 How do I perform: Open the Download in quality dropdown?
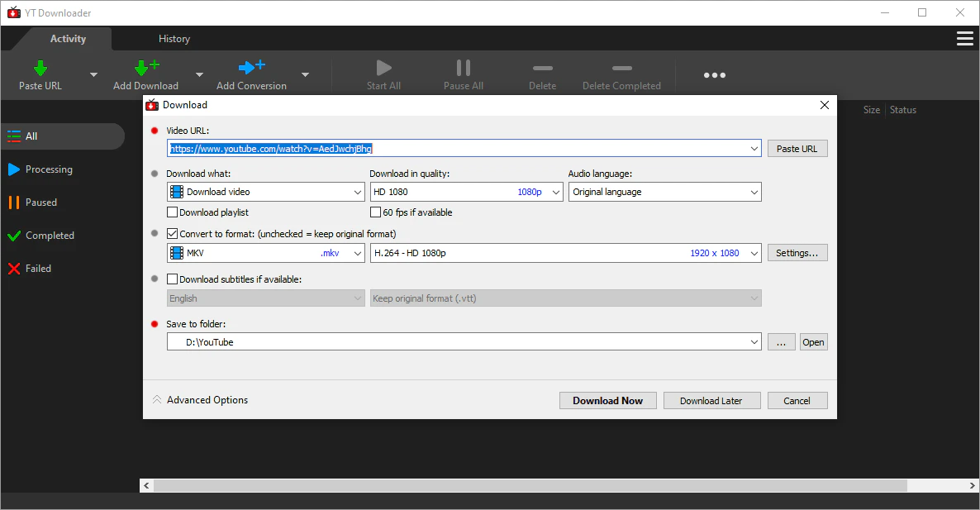[x=466, y=192]
